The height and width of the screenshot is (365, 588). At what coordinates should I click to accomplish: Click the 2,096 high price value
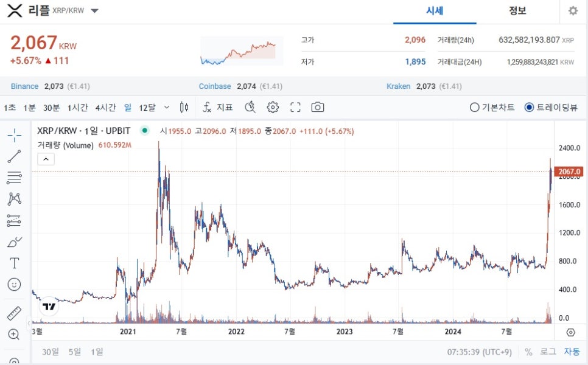(x=415, y=40)
